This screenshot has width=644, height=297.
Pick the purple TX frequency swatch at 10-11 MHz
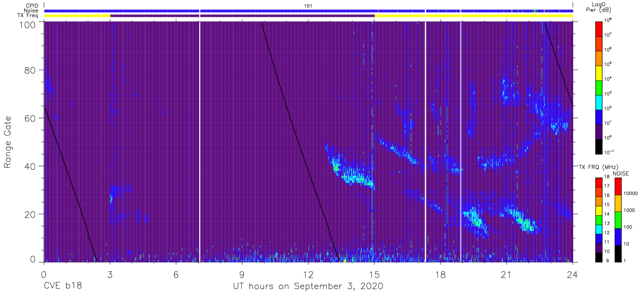click(x=599, y=247)
